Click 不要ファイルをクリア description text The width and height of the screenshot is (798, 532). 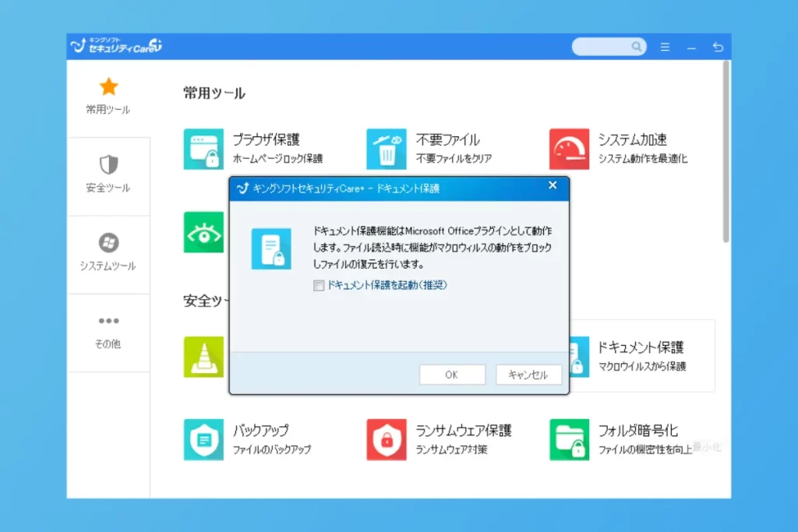click(454, 159)
